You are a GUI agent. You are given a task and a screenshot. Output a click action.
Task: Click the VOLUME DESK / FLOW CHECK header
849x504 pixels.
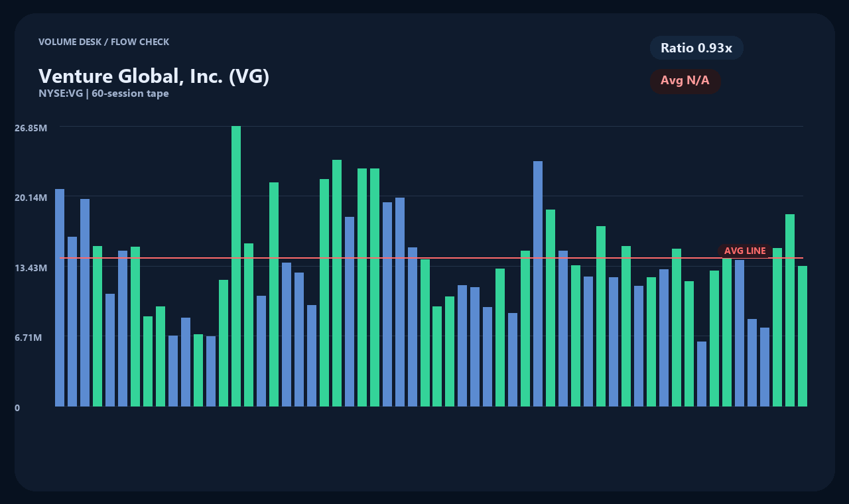click(x=103, y=42)
